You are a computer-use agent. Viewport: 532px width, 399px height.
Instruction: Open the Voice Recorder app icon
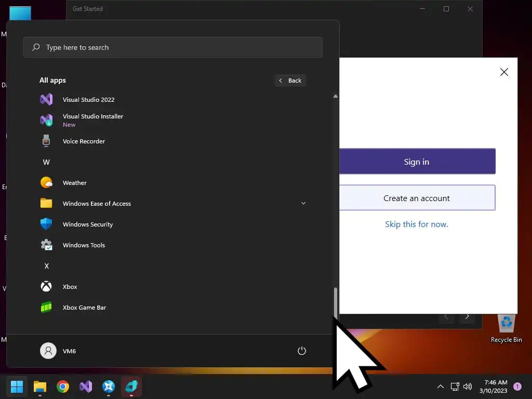coord(46,141)
